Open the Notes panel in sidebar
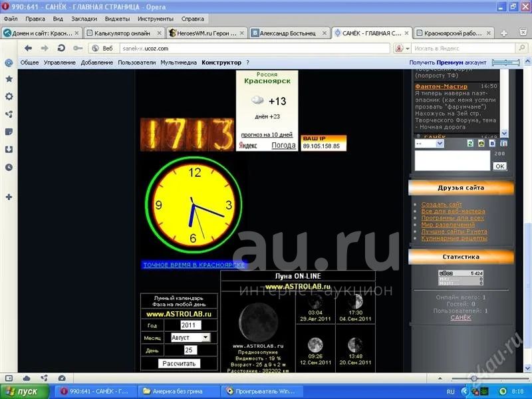The image size is (532, 399). coord(9,132)
